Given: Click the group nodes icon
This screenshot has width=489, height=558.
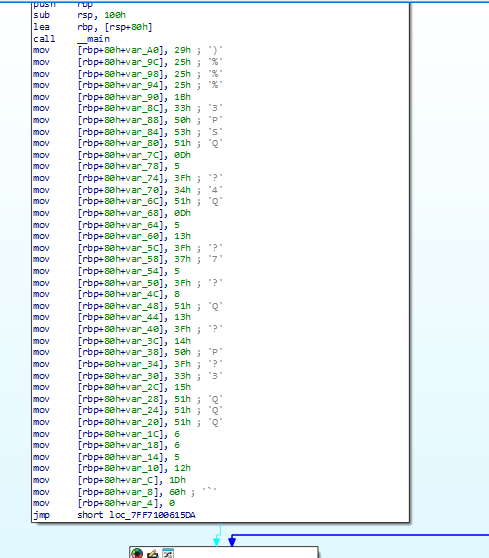Looking at the screenshot, I should pos(168,553).
